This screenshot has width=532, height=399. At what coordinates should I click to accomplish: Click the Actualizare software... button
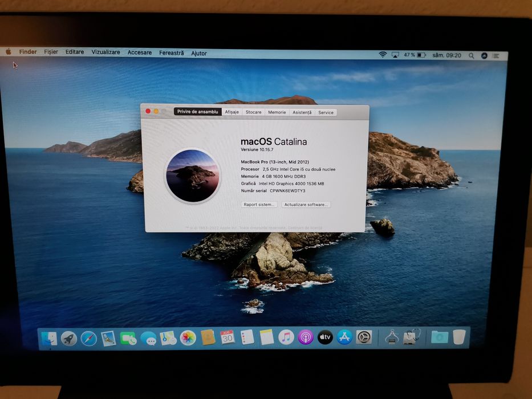[x=306, y=205]
